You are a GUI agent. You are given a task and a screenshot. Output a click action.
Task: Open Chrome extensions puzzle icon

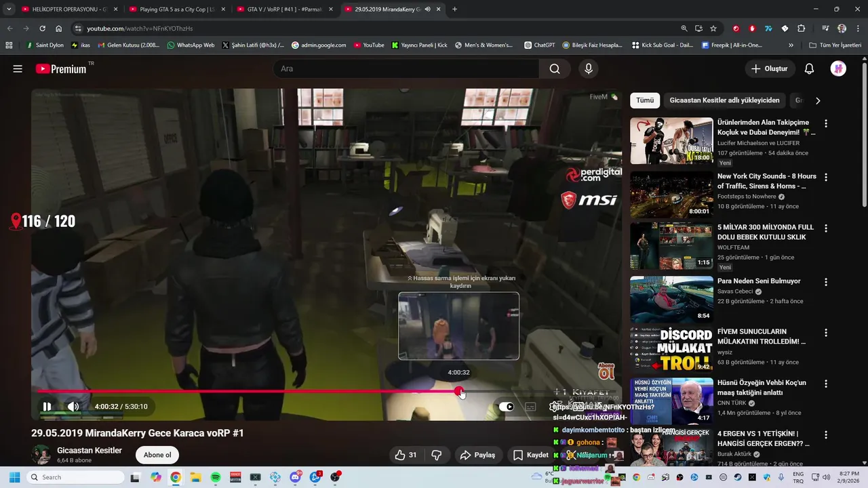801,28
